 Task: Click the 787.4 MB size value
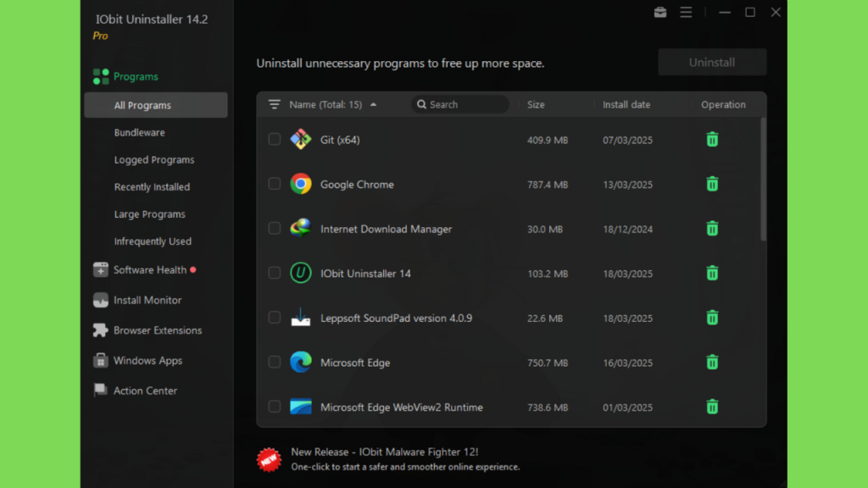[x=548, y=185]
